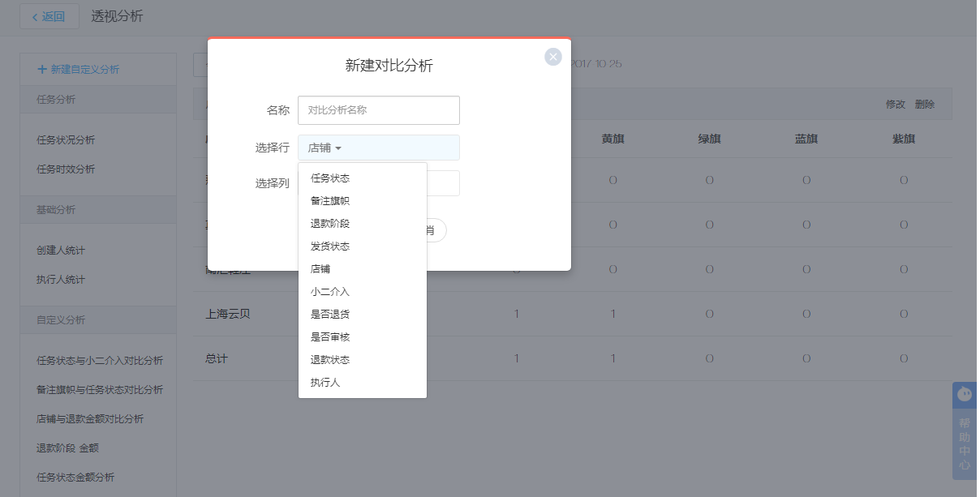Close the 新建对比分析 dialog
This screenshot has width=980, height=497.
click(553, 57)
